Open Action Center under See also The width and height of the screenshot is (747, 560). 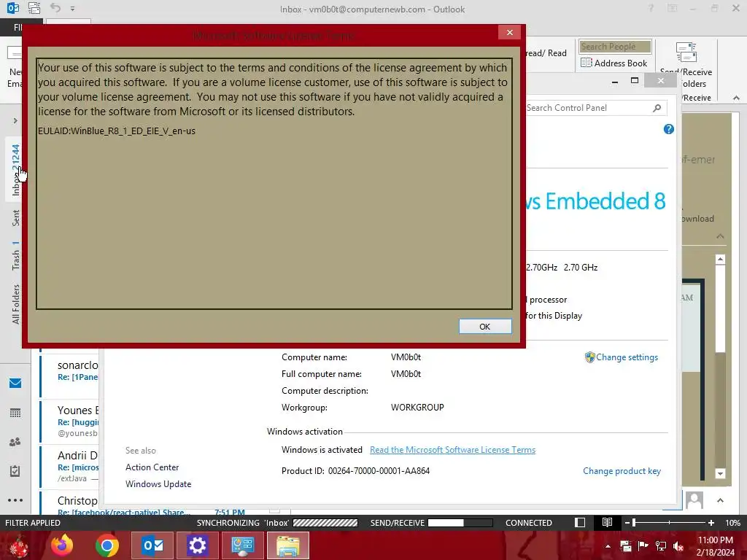[x=152, y=467]
